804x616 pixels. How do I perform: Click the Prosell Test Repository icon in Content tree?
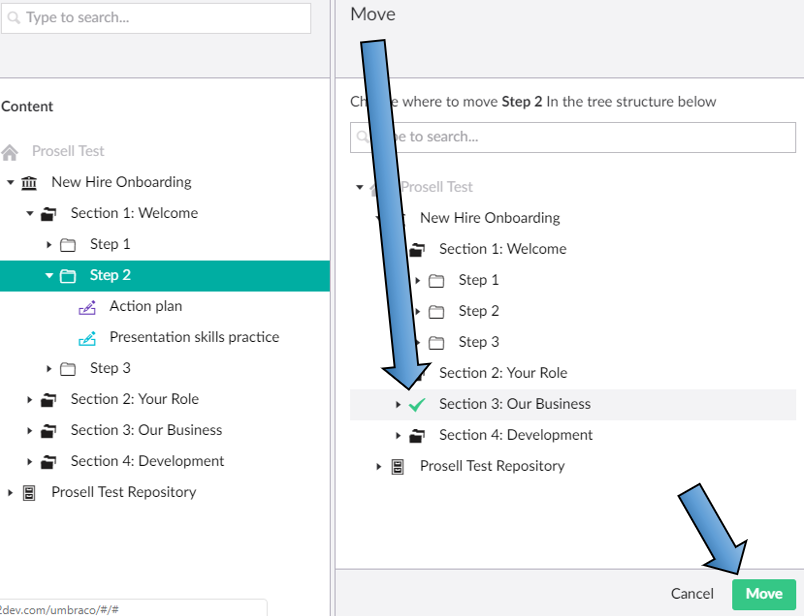click(29, 493)
